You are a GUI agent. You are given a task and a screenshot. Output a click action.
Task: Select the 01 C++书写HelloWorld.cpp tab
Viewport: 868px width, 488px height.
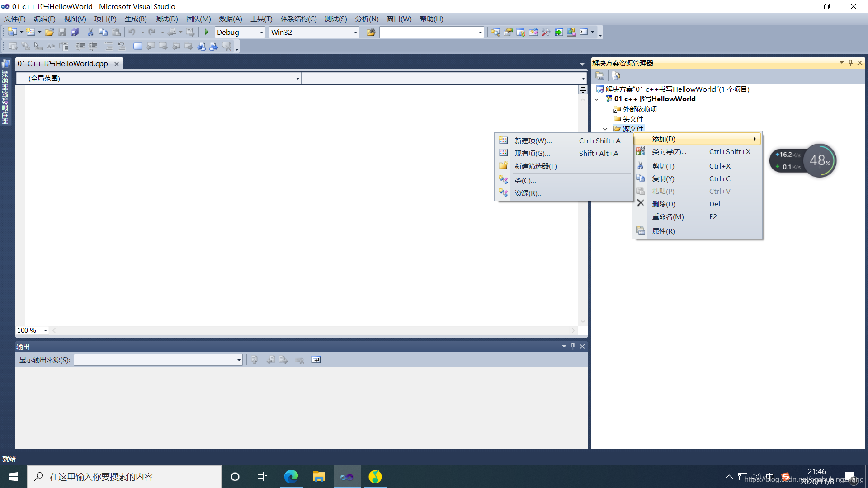click(x=63, y=63)
